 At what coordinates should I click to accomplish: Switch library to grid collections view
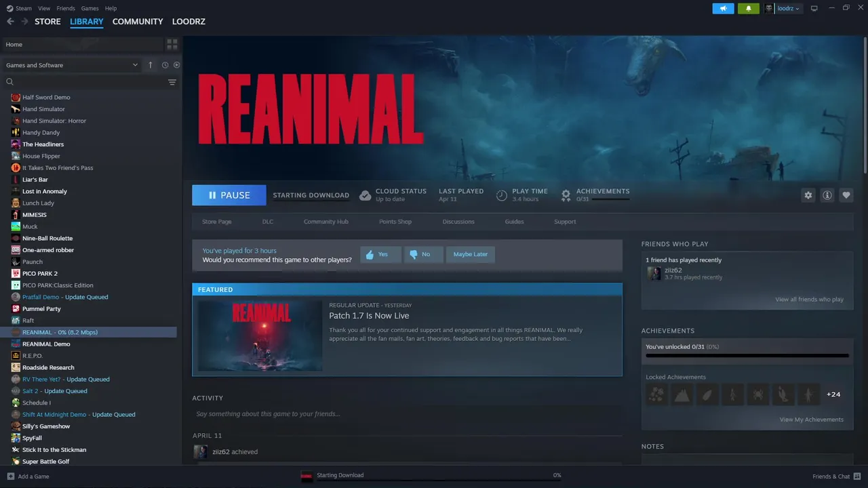pyautogui.click(x=172, y=44)
